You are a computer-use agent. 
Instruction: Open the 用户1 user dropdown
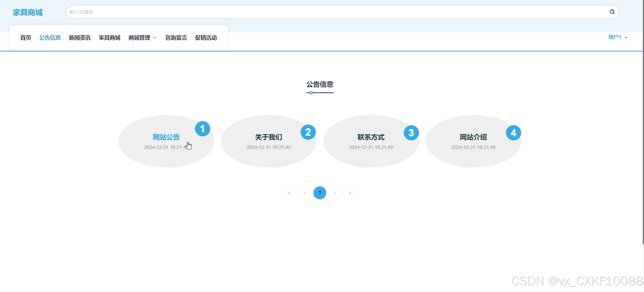617,37
